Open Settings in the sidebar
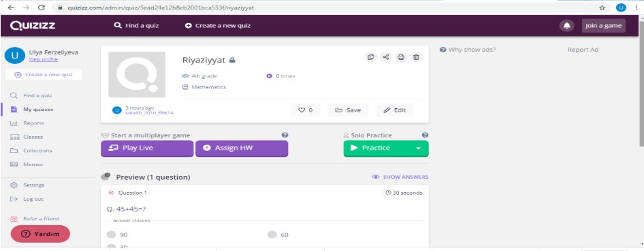 coord(27,185)
